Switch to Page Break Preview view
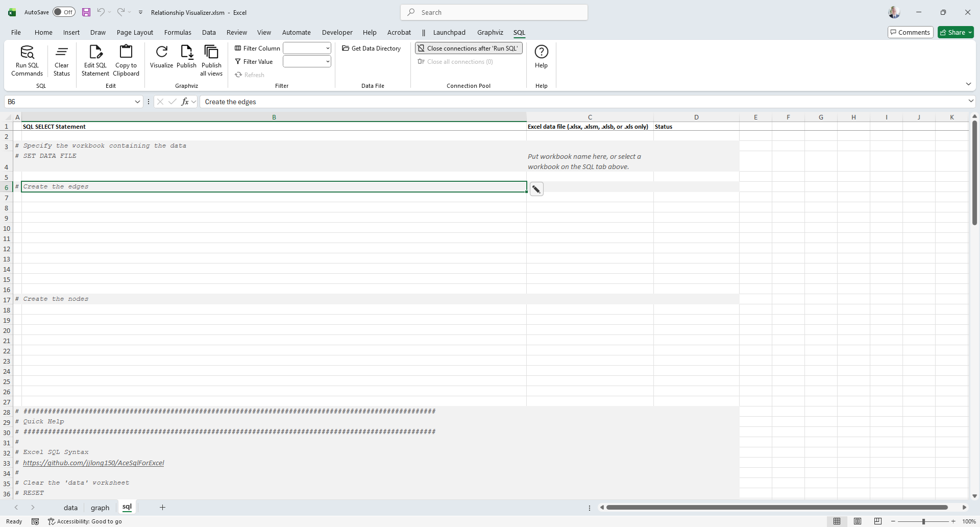 coord(878,521)
